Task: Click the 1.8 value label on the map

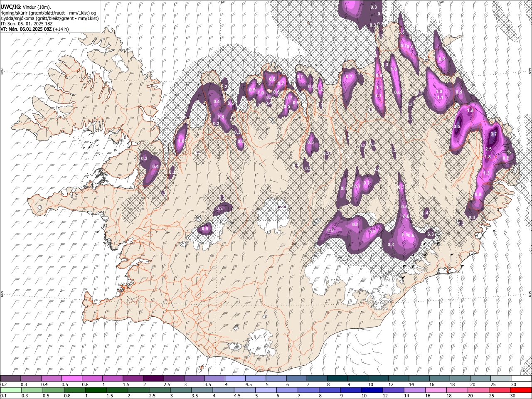Action: [x=488, y=157]
